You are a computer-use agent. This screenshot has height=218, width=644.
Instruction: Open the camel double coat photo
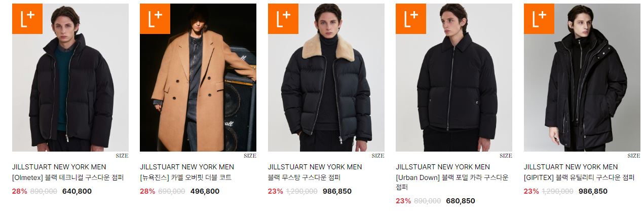(198, 78)
